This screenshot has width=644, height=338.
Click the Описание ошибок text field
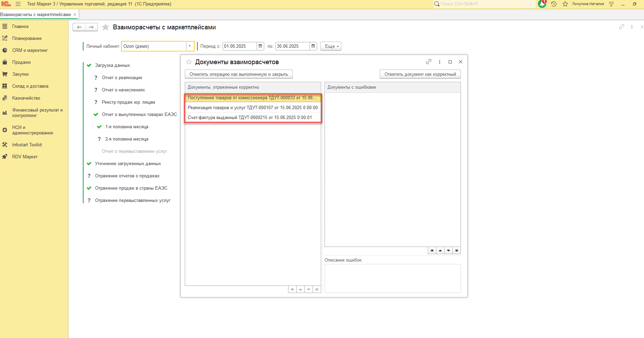(392, 278)
